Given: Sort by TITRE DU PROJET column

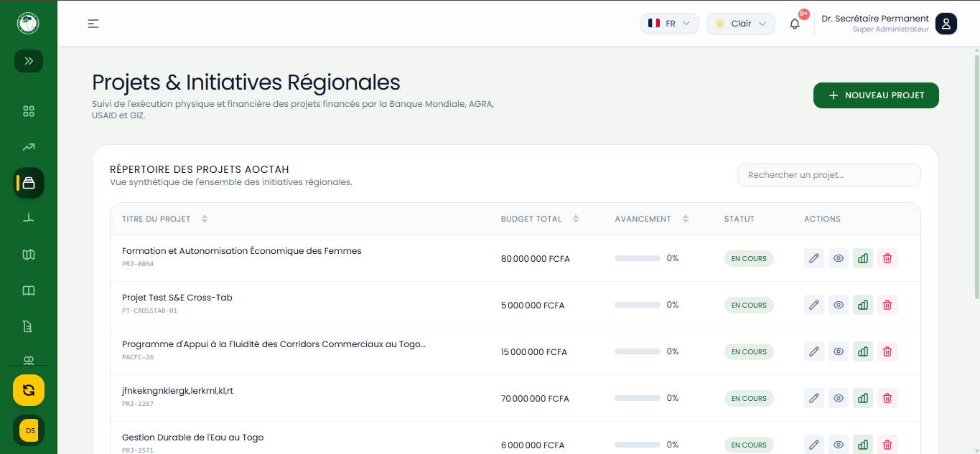Looking at the screenshot, I should pyautogui.click(x=165, y=219).
